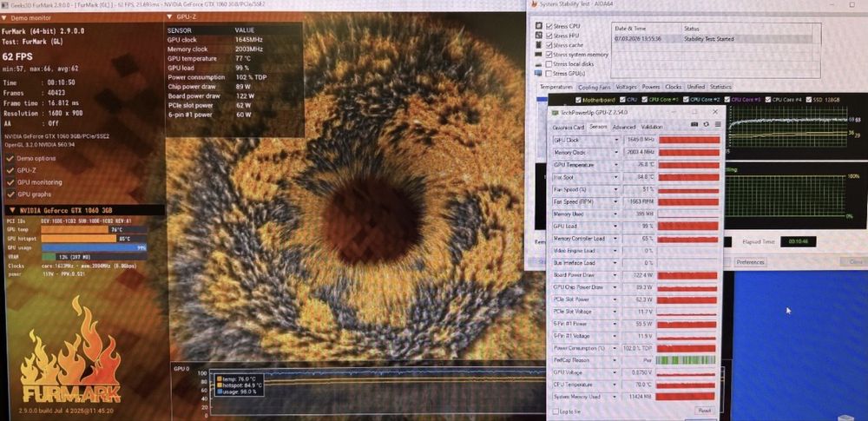The image size is (868, 421).
Task: Click the GPU Load red sensor graph
Action: (687, 226)
